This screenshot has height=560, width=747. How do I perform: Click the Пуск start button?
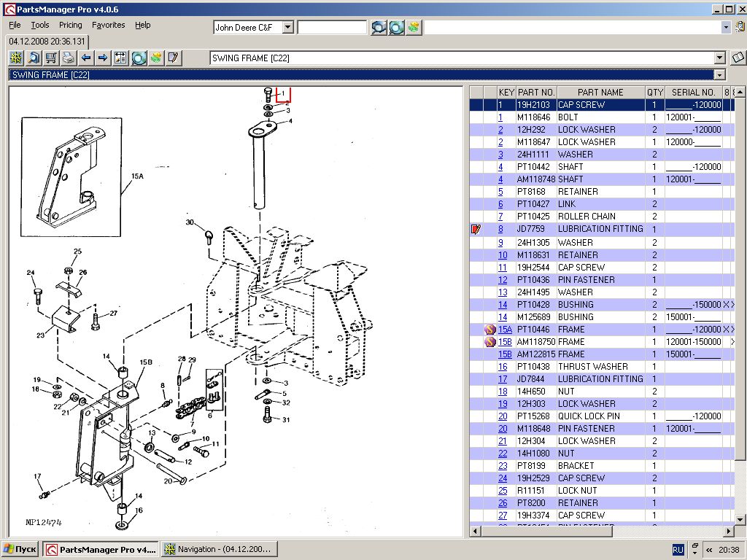pyautogui.click(x=20, y=549)
